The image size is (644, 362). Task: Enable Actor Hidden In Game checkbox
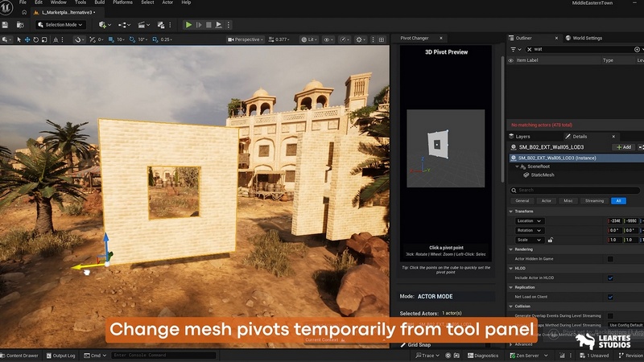click(610, 259)
